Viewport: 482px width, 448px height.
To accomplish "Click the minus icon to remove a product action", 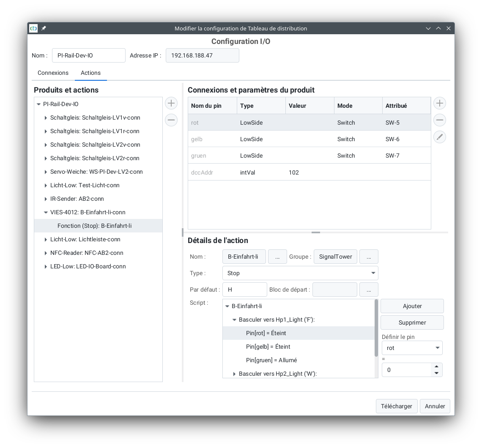I will click(171, 120).
